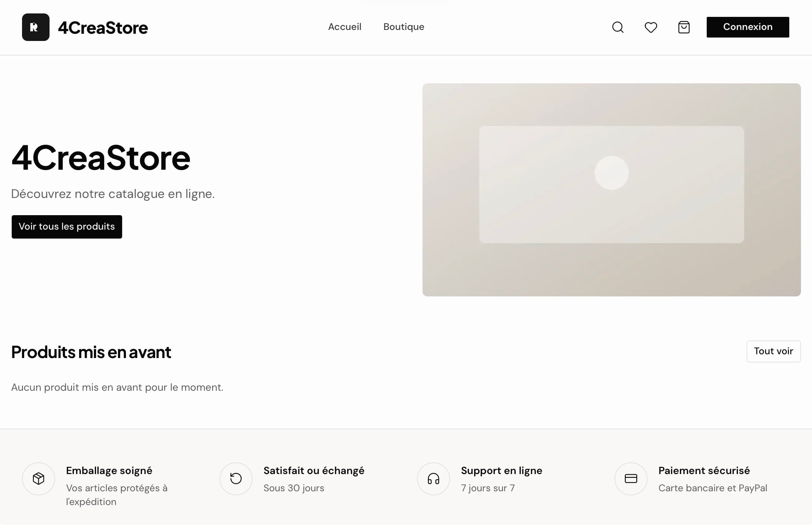This screenshot has height=525, width=812.
Task: Click Voir tous les produits button
Action: [x=67, y=227]
